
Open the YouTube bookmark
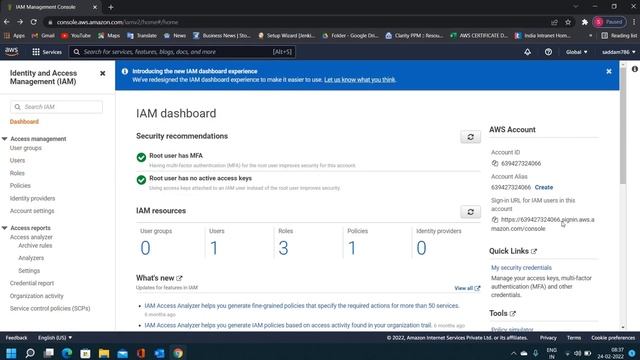coord(76,36)
